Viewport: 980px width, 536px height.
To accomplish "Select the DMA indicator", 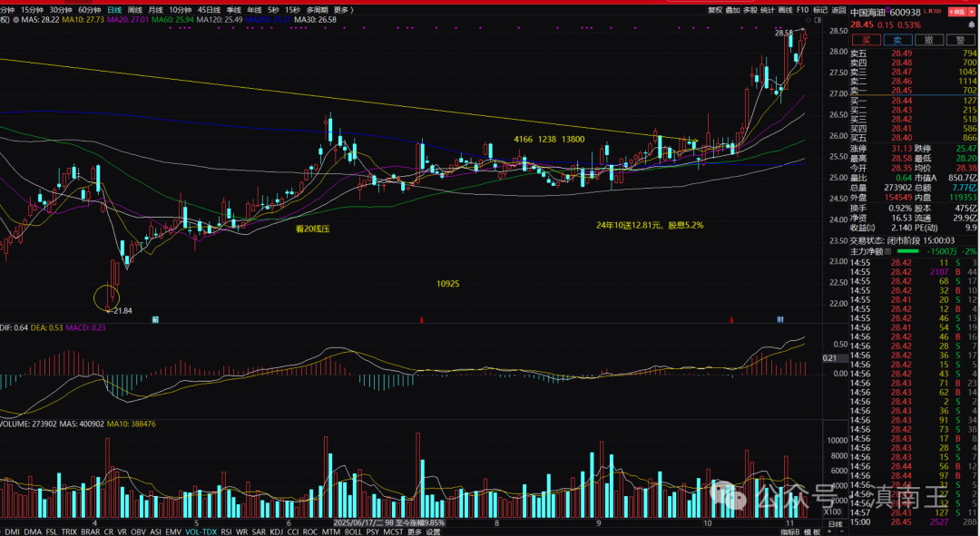I will (33, 531).
